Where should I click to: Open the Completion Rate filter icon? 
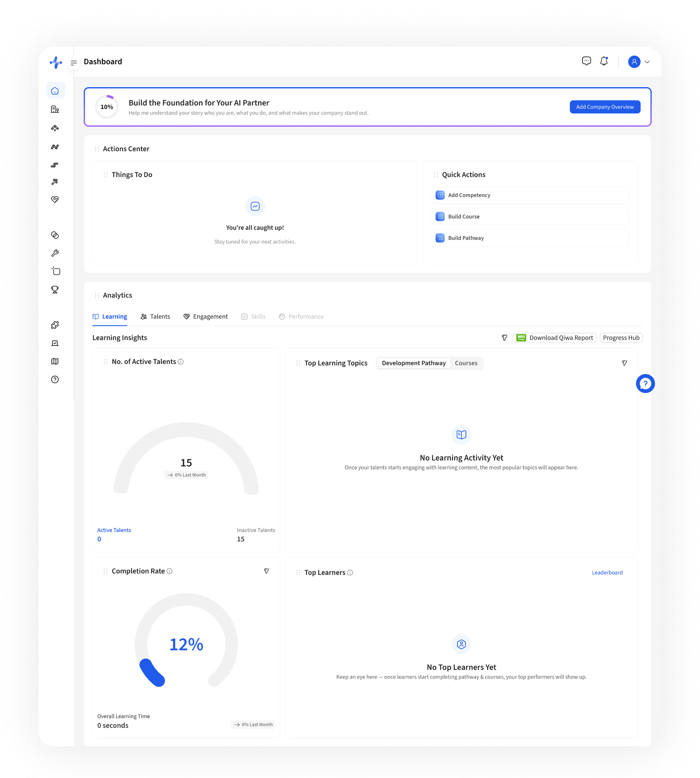point(267,571)
